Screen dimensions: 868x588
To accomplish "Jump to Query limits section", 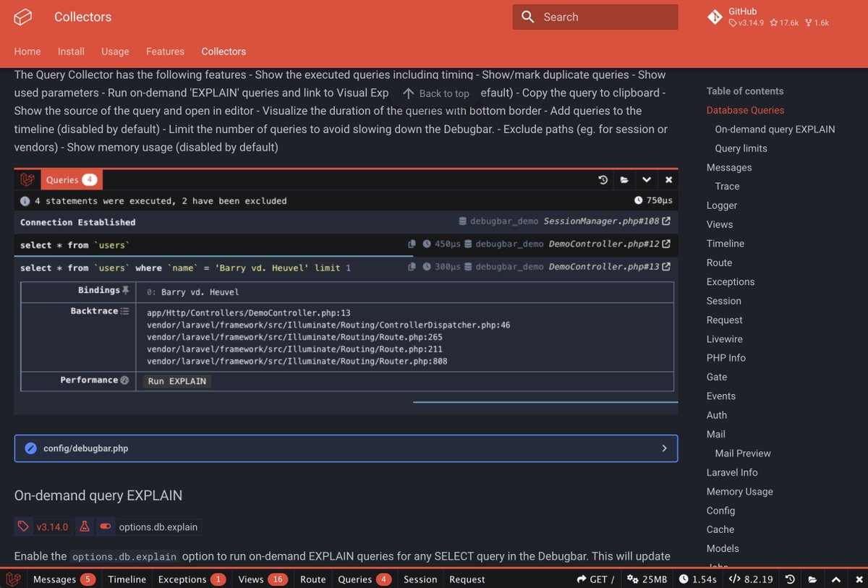I will 741,148.
